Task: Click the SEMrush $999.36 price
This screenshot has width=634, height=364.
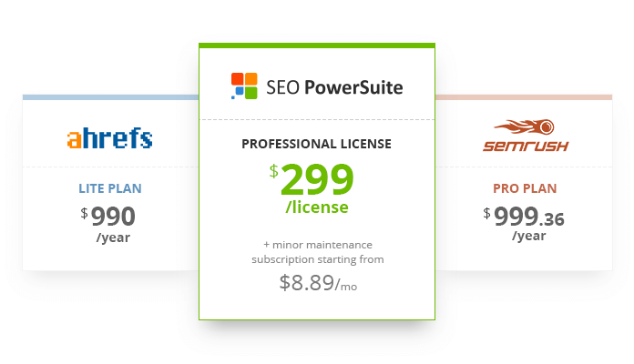Action: point(523,217)
